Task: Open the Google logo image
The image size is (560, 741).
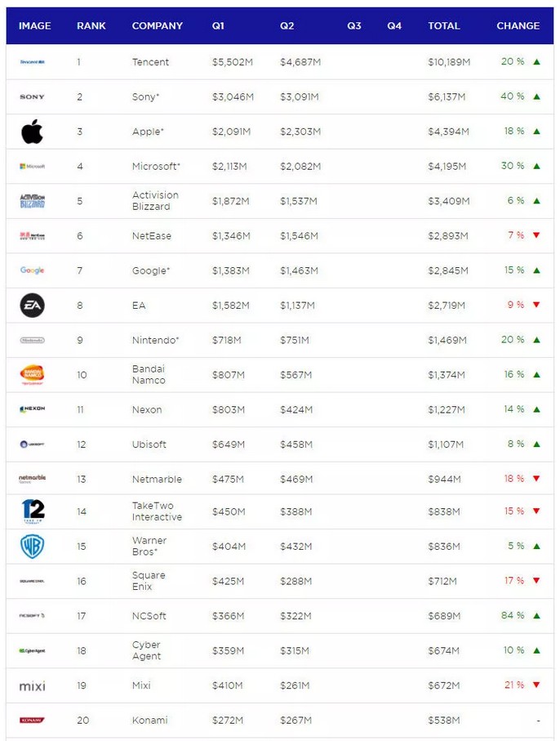Action: pyautogui.click(x=32, y=270)
